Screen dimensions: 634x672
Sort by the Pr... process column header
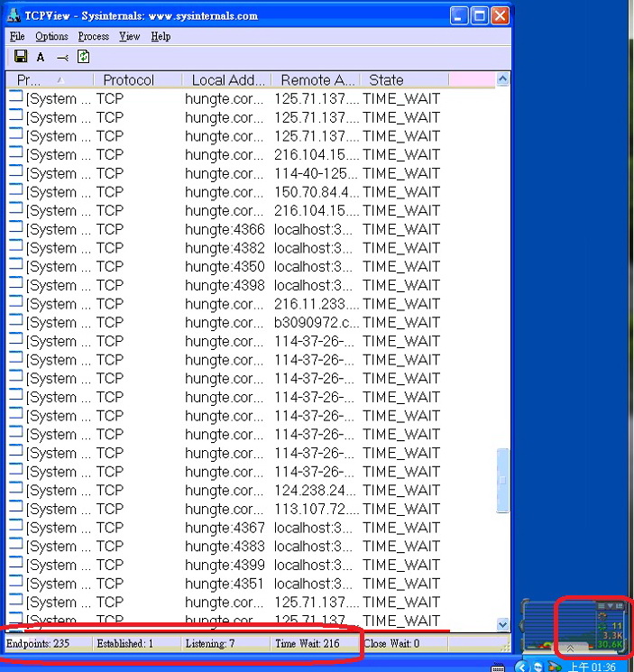[x=51, y=80]
